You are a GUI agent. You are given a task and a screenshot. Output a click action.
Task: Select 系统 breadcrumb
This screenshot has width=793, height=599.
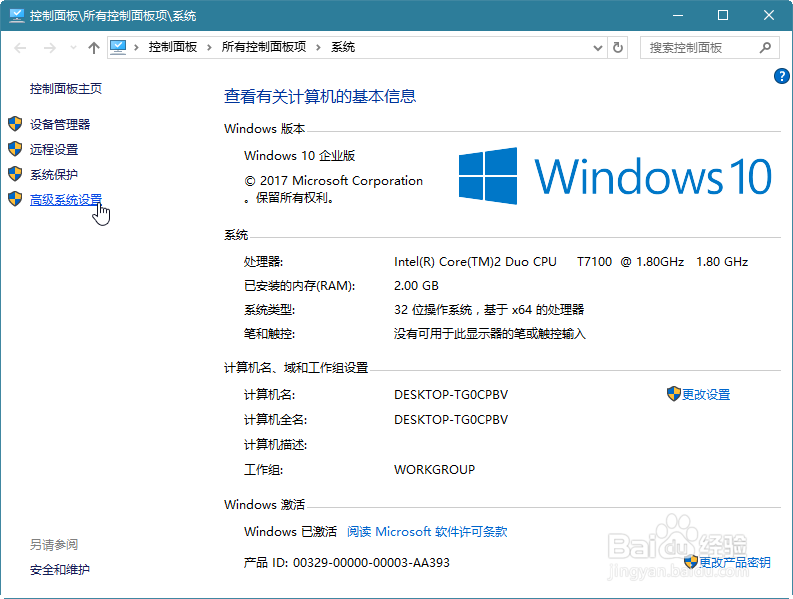click(x=343, y=48)
